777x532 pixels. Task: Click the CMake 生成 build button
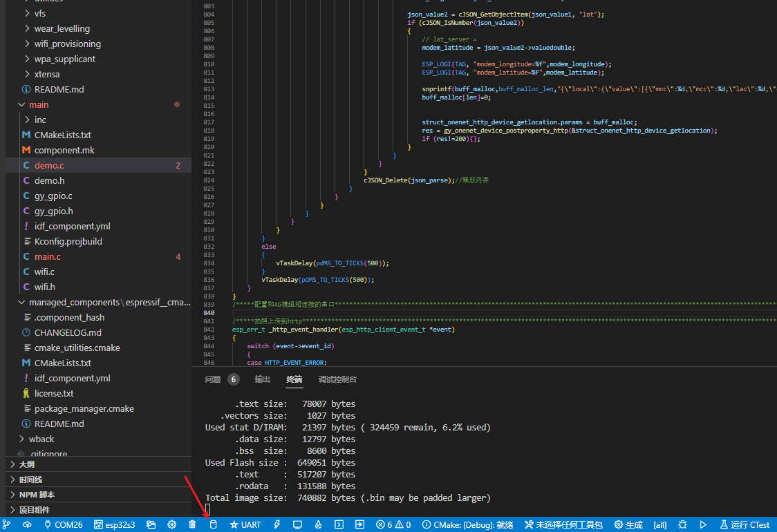click(628, 524)
